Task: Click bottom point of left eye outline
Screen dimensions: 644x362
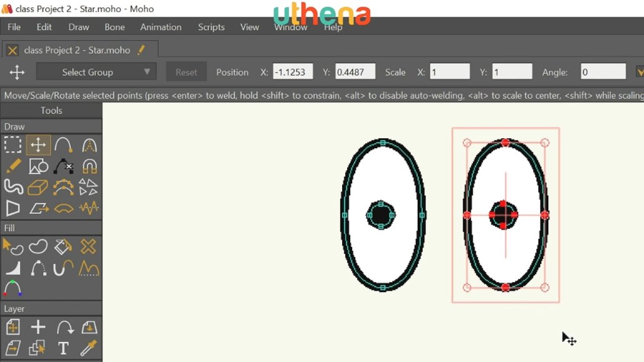Action: point(383,288)
